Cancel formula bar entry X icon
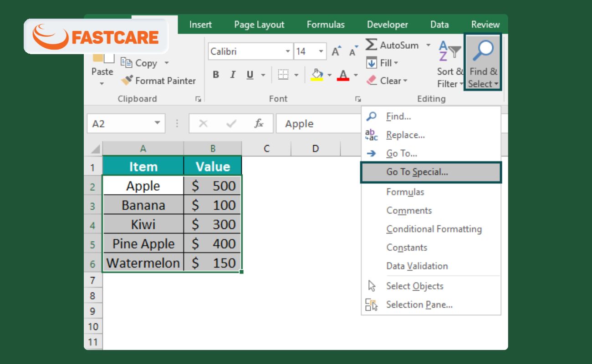The image size is (592, 364). coord(203,124)
